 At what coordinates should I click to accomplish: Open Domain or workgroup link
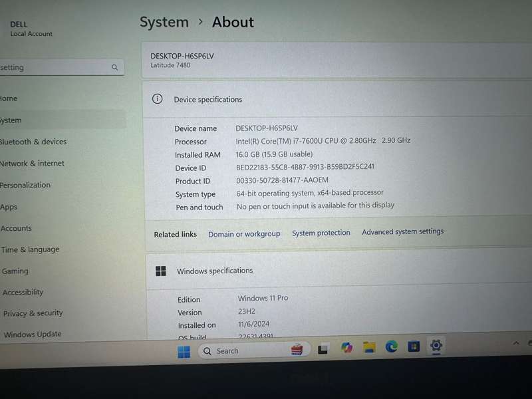point(244,234)
